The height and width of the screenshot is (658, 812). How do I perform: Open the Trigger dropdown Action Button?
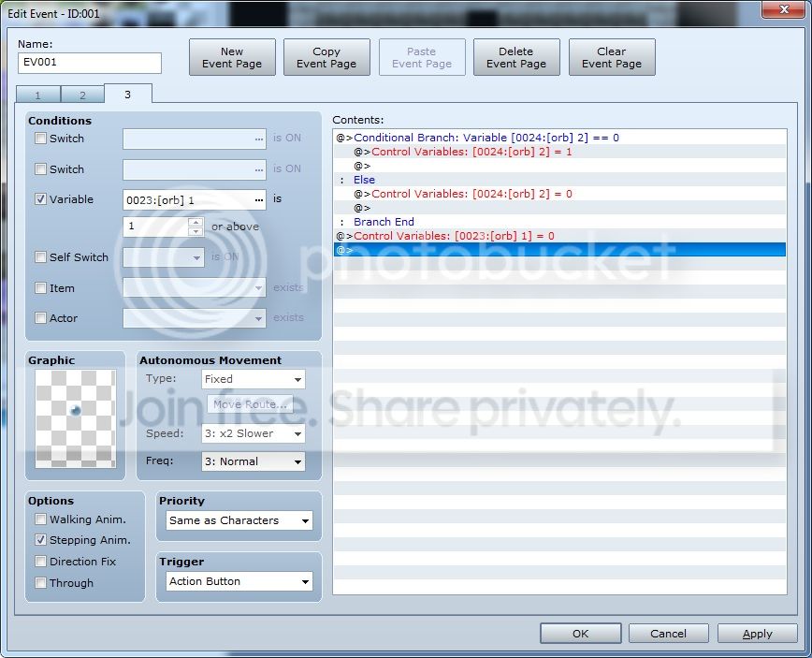click(x=239, y=581)
